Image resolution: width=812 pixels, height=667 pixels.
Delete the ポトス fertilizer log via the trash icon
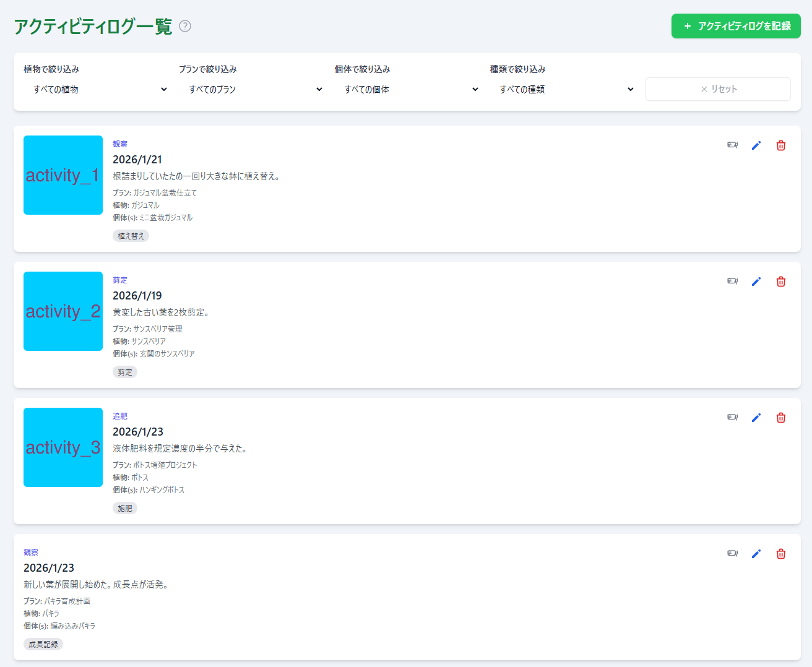[781, 418]
